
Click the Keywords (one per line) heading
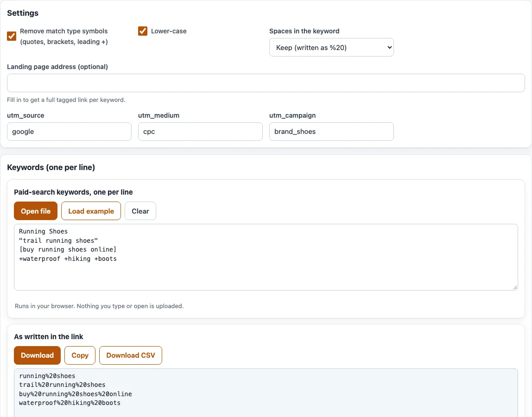51,167
